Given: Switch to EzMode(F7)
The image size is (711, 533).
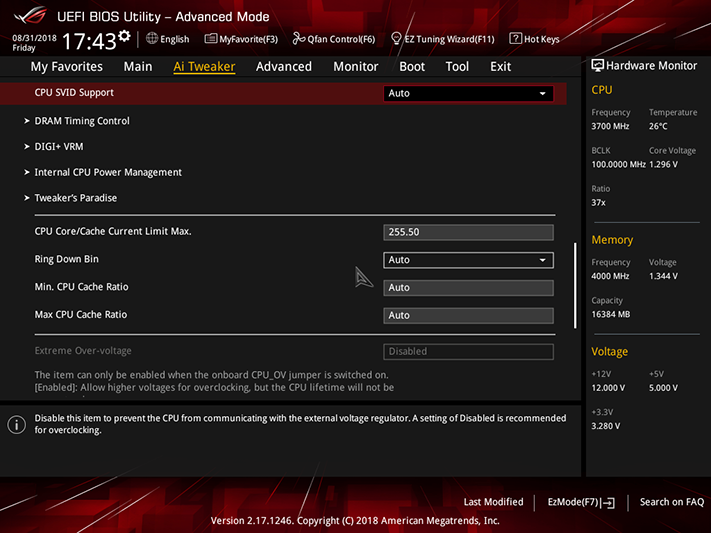Looking at the screenshot, I should (581, 502).
